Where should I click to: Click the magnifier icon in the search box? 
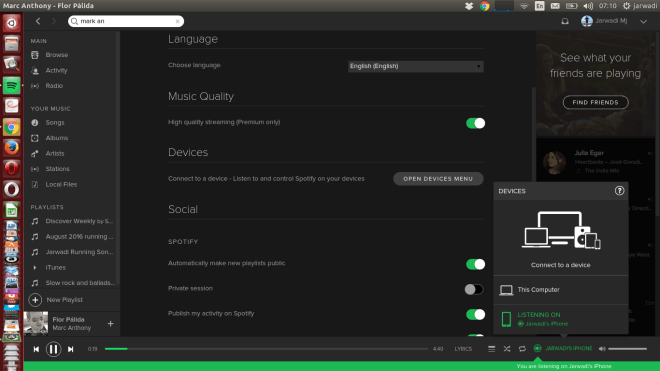(x=75, y=21)
